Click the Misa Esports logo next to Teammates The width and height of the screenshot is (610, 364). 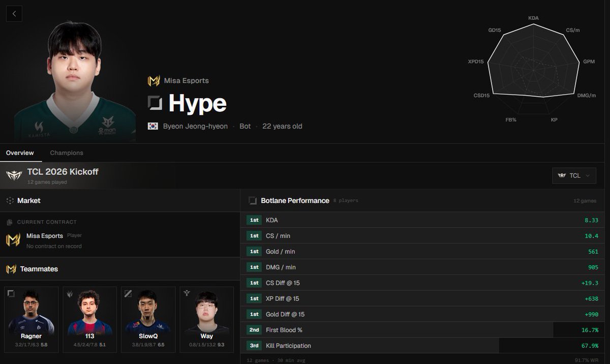(x=11, y=269)
